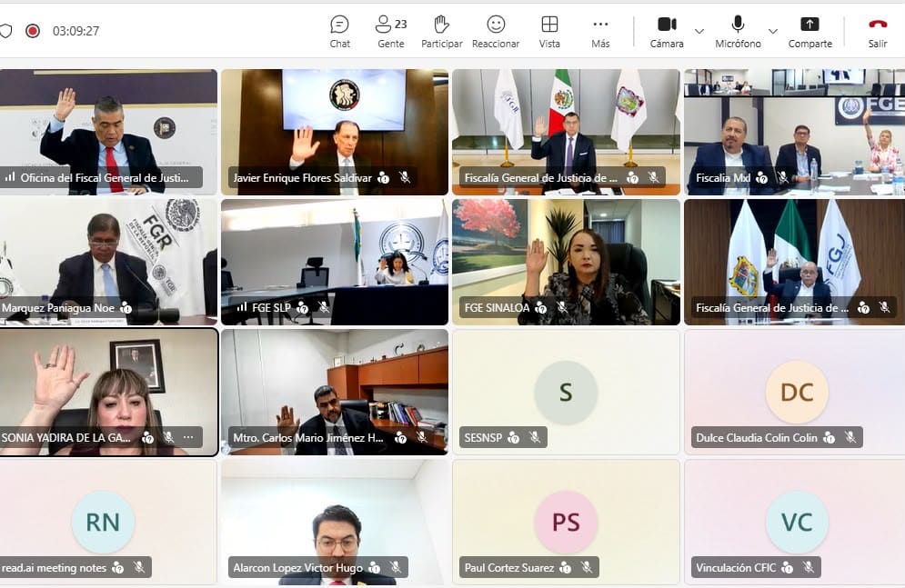Open more options on Sonia Yadira tile
The image size is (905, 588).
(x=188, y=437)
